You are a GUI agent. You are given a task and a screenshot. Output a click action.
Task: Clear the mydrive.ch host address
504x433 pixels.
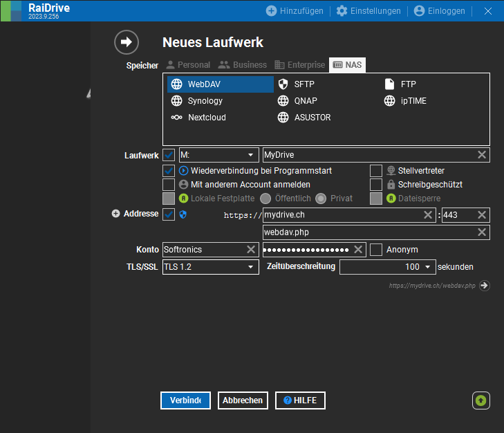pyautogui.click(x=428, y=215)
